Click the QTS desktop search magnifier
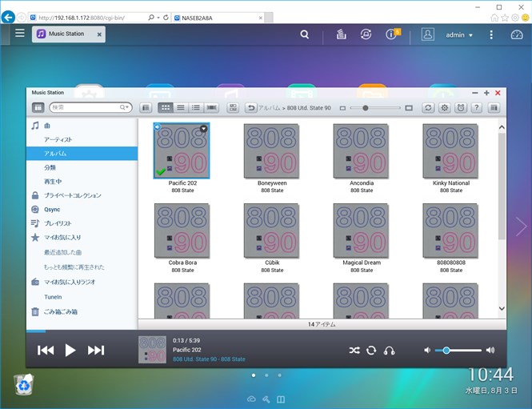 click(x=304, y=34)
